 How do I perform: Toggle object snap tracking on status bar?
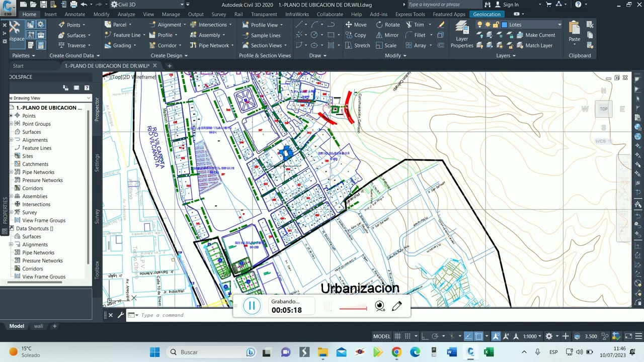pos(468,336)
